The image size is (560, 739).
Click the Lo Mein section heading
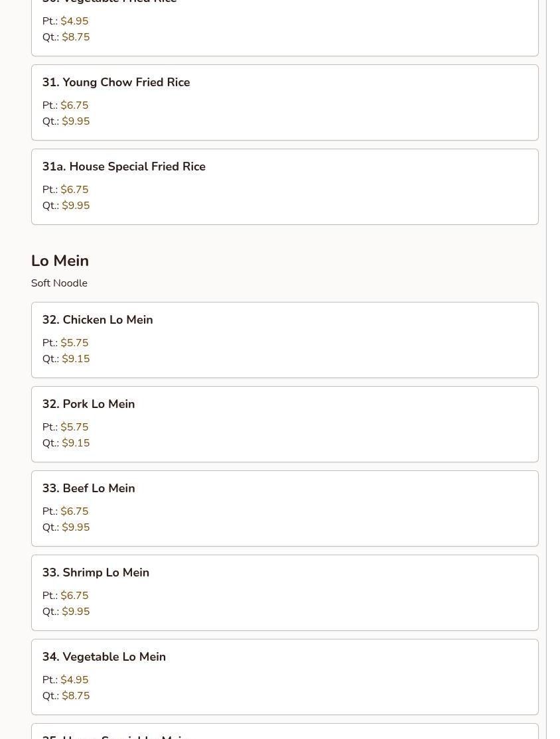pos(60,261)
